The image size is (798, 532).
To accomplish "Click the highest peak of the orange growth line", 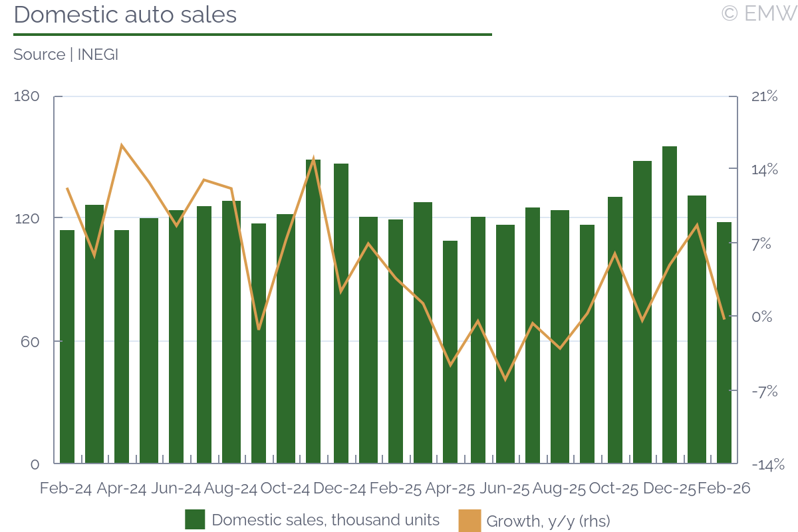I will coord(122,145).
